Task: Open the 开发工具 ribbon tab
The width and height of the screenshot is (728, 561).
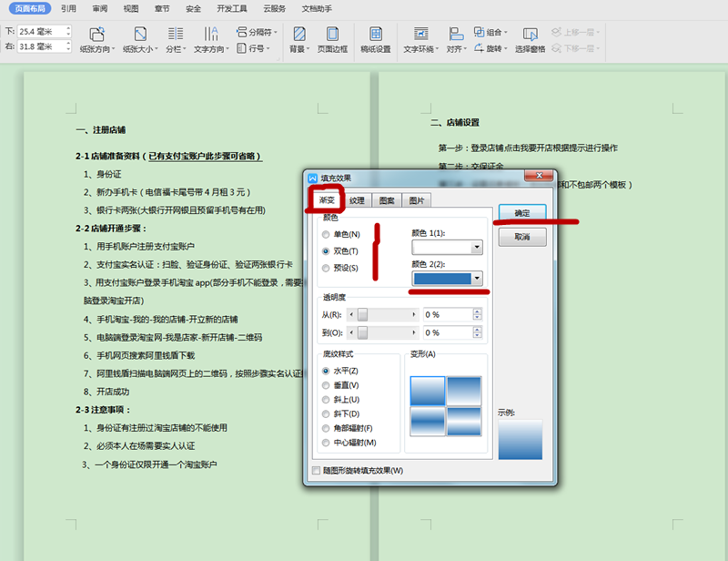Action: pos(232,8)
